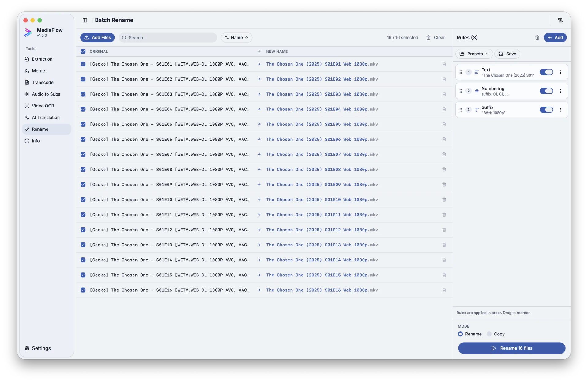Remove S01E10 using the trash icon

(444, 200)
